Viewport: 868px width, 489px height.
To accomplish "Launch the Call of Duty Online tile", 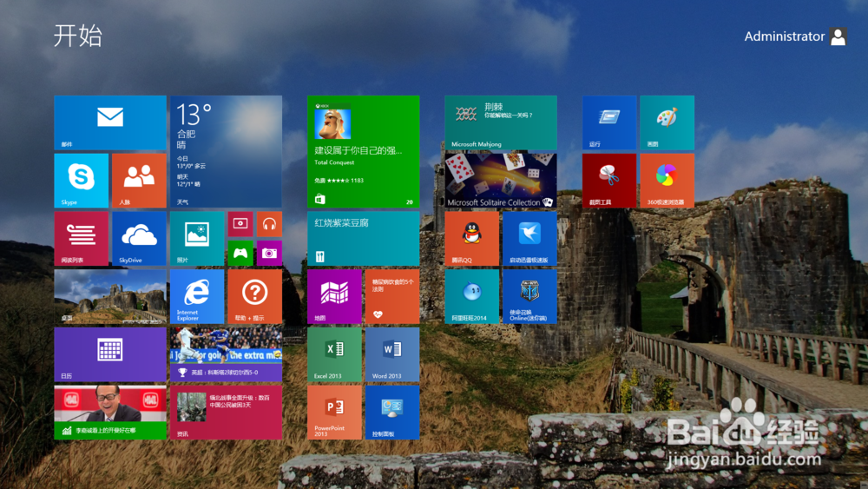I will tap(529, 296).
